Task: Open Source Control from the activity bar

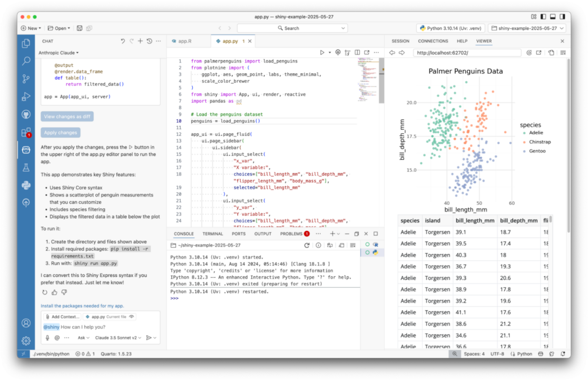Action: pyautogui.click(x=26, y=79)
